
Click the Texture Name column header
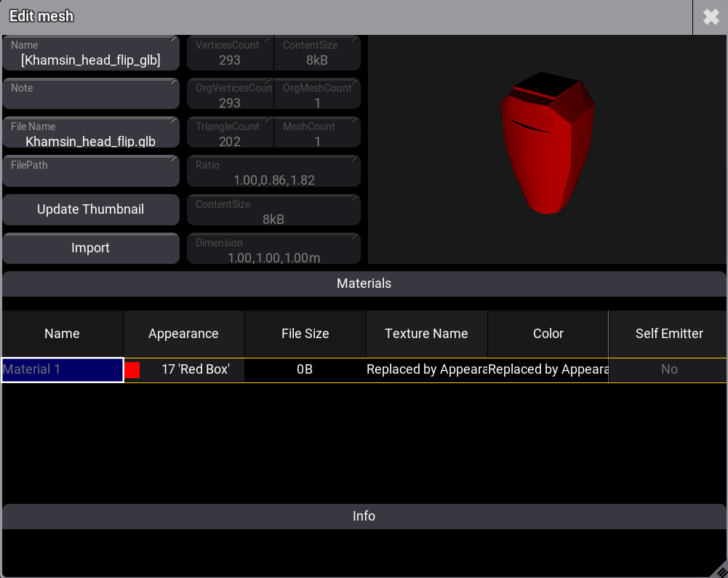(427, 333)
